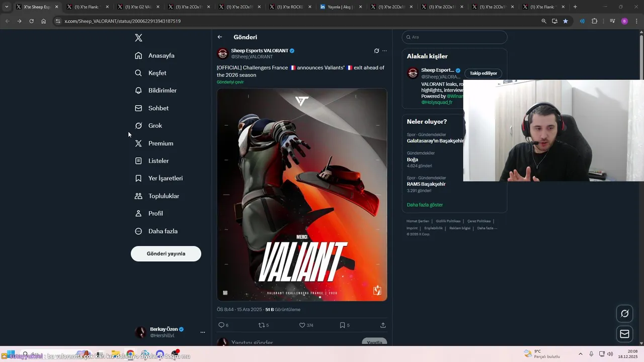The width and height of the screenshot is (644, 362).
Task: Click the zoom magnifier icon in address bar
Action: coord(543,21)
